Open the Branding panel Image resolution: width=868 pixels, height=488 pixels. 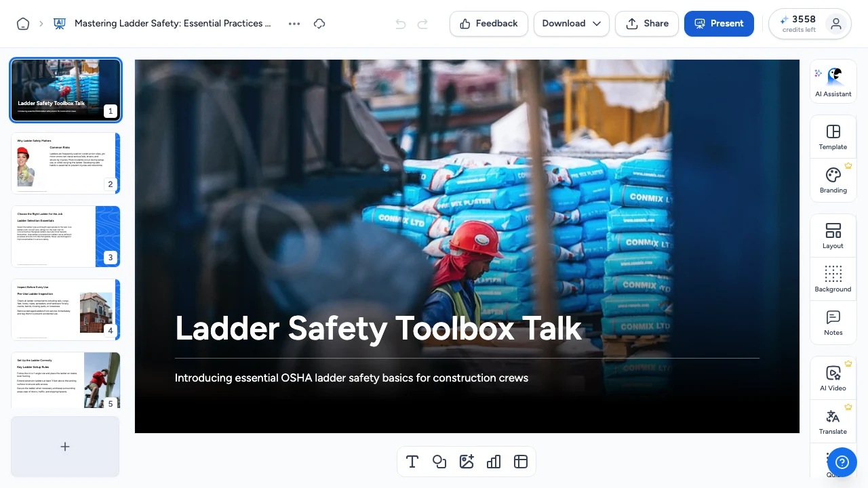click(x=833, y=180)
